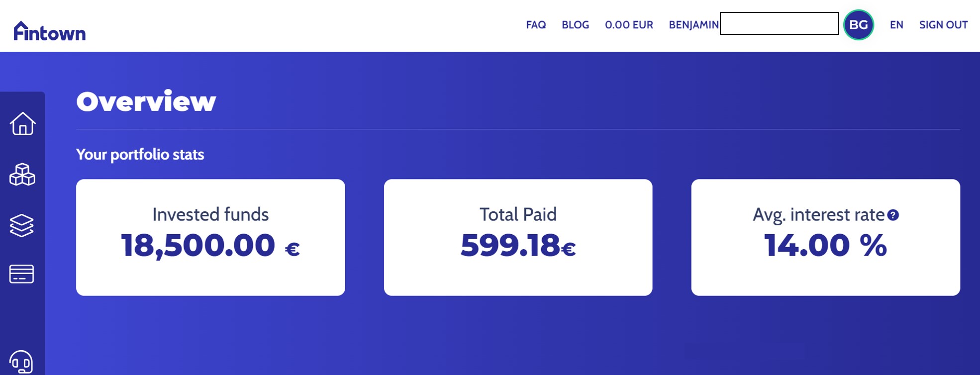This screenshot has width=980, height=375.
Task: Click the average interest rate help icon
Action: (x=893, y=215)
